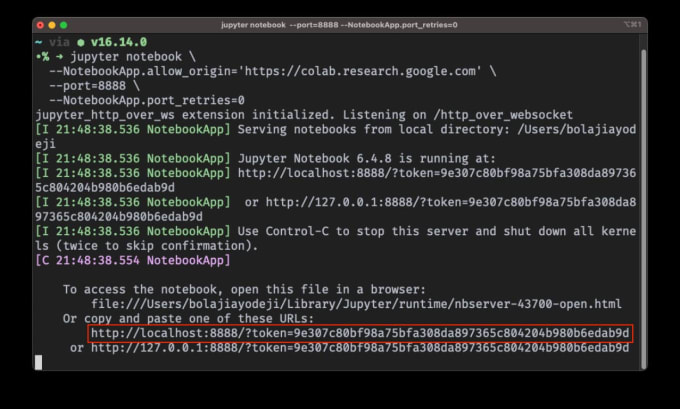The width and height of the screenshot is (680, 409).
Task: Click the file:///Users nbserver-43700-open.html path
Action: pos(356,304)
